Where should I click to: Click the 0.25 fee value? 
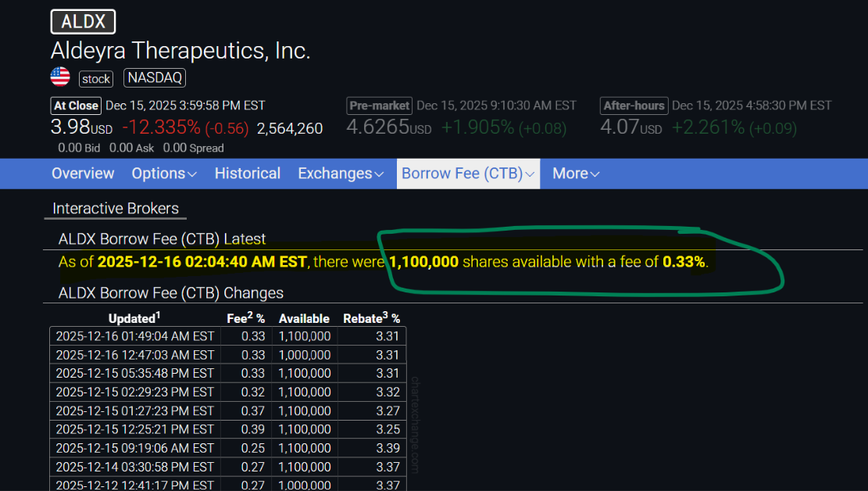tap(253, 448)
